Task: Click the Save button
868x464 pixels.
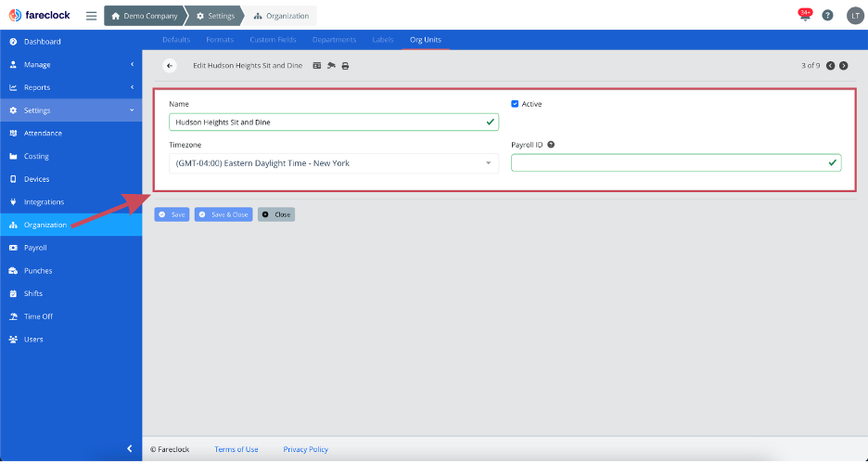Action: point(172,214)
